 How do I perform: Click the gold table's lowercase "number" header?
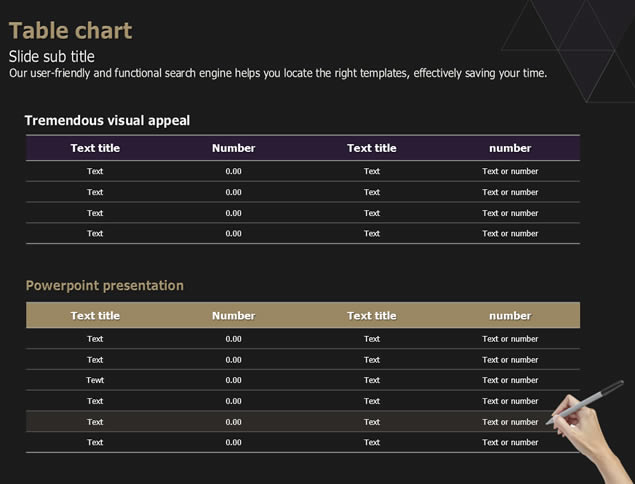click(x=510, y=316)
